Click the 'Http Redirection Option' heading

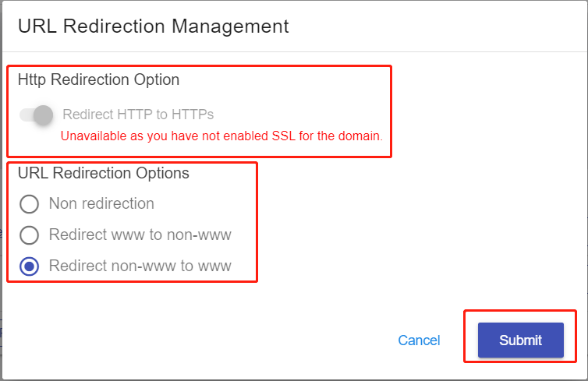point(98,79)
